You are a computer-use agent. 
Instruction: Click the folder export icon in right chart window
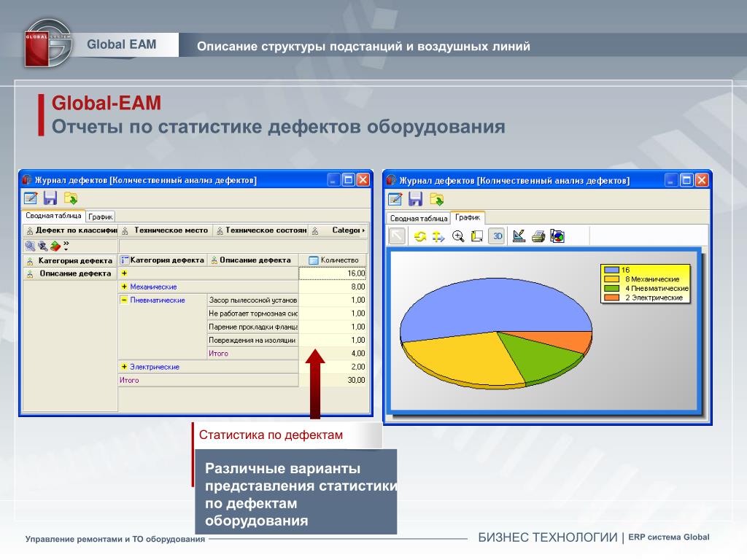[436, 199]
